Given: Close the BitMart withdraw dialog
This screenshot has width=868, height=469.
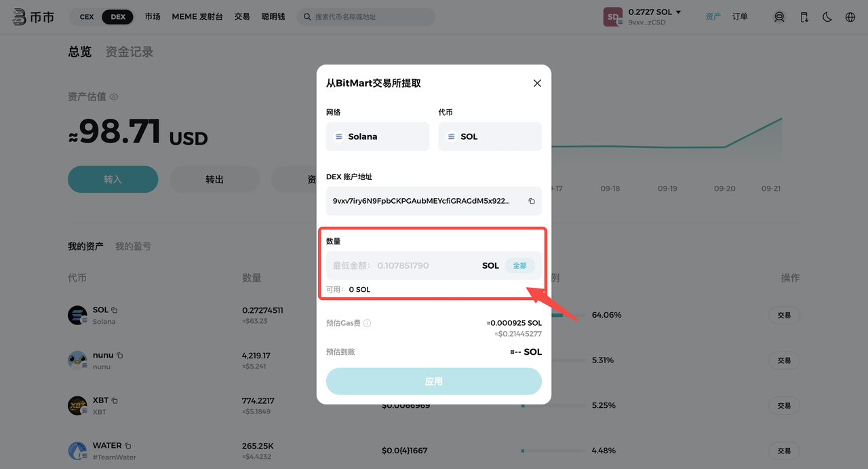Looking at the screenshot, I should pos(537,83).
